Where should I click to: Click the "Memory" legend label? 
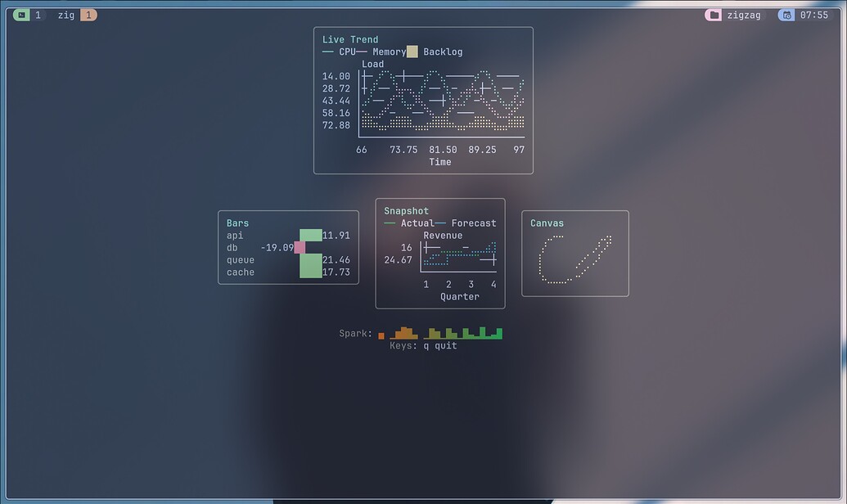390,52
